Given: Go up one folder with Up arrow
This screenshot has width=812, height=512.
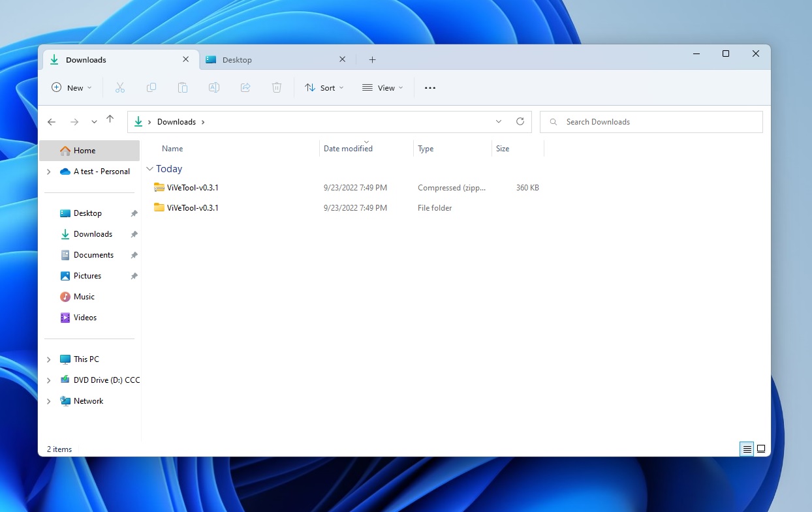Looking at the screenshot, I should [x=110, y=119].
